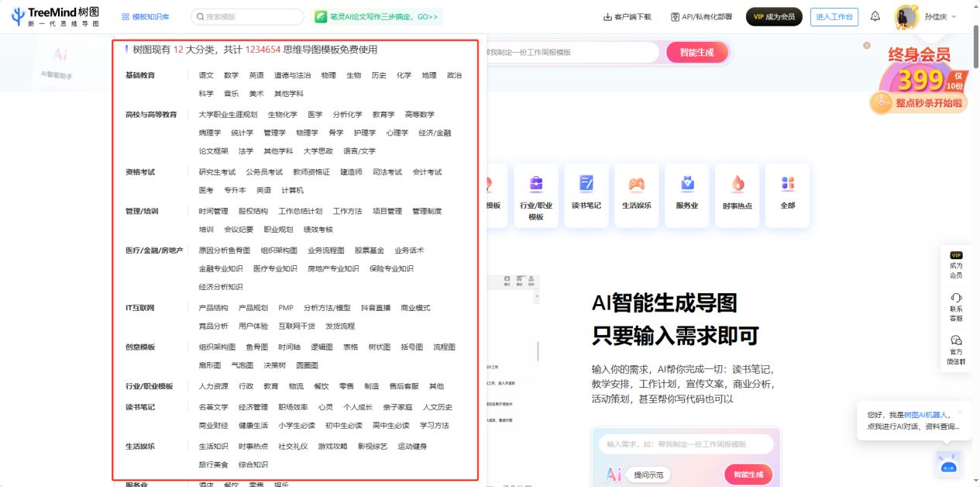Select the 旅行美食 link

point(213,465)
